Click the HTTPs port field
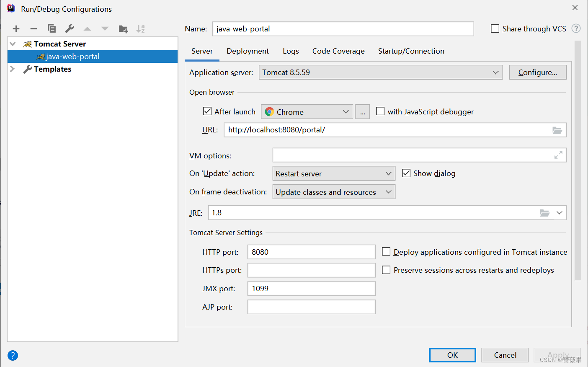This screenshot has height=367, width=588. coord(311,270)
